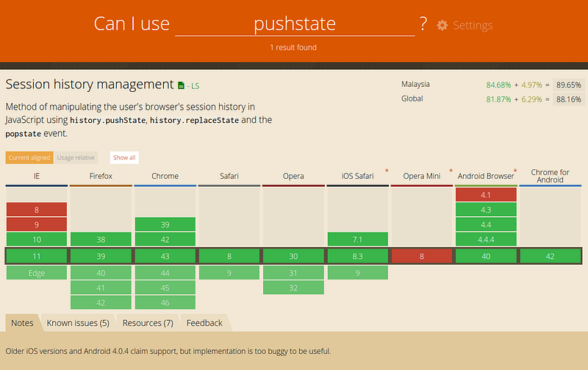The width and height of the screenshot is (588, 370).
Task: Select the Android Browser 4.1 cell
Action: point(486,195)
